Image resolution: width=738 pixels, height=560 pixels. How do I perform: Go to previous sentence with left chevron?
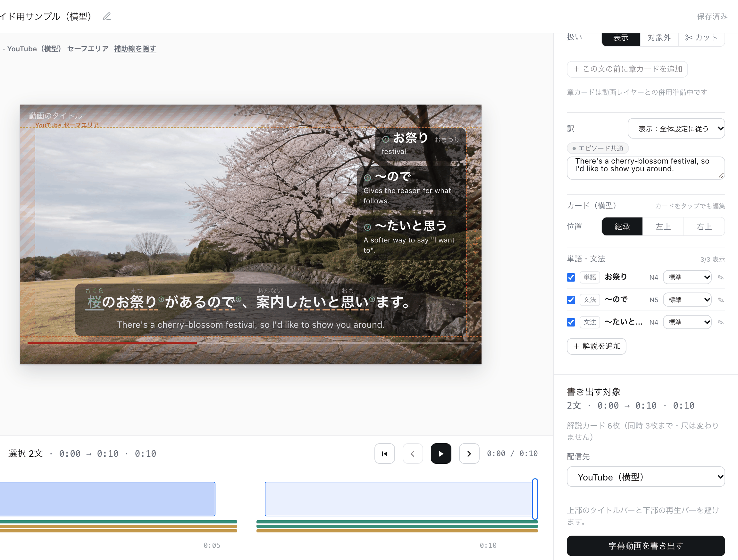point(413,454)
